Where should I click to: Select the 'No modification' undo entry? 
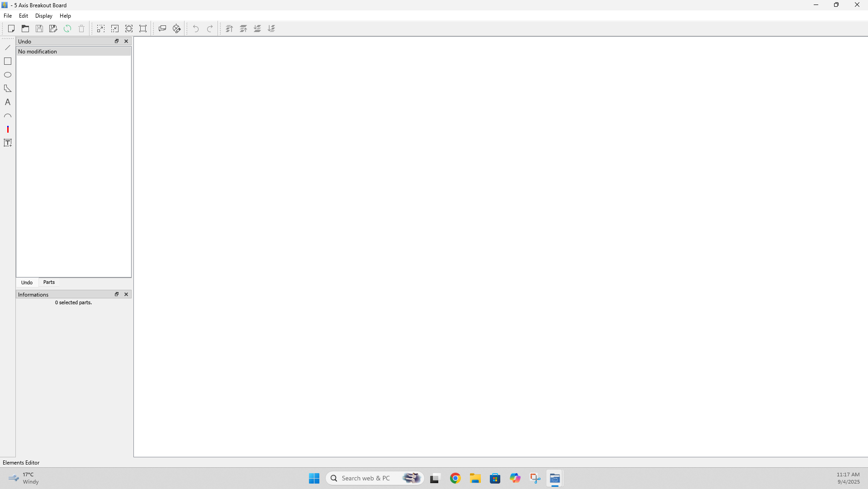pyautogui.click(x=38, y=52)
